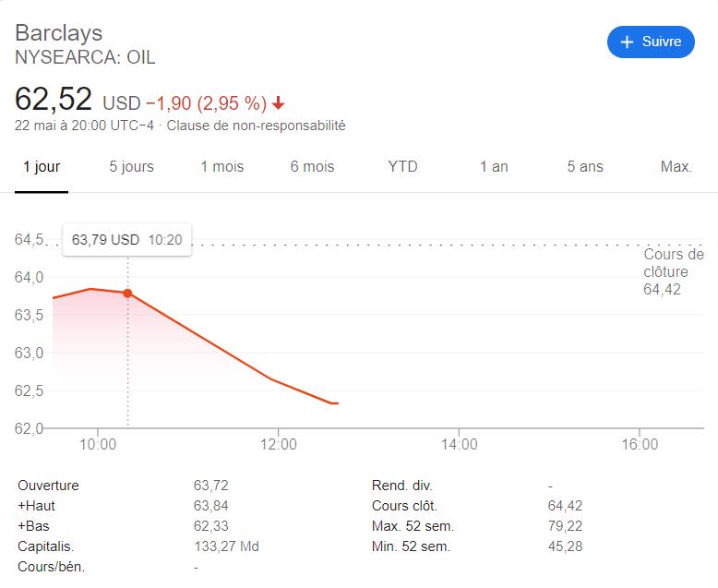This screenshot has width=718, height=588.
Task: Click the Suivre follow button
Action: point(651,42)
